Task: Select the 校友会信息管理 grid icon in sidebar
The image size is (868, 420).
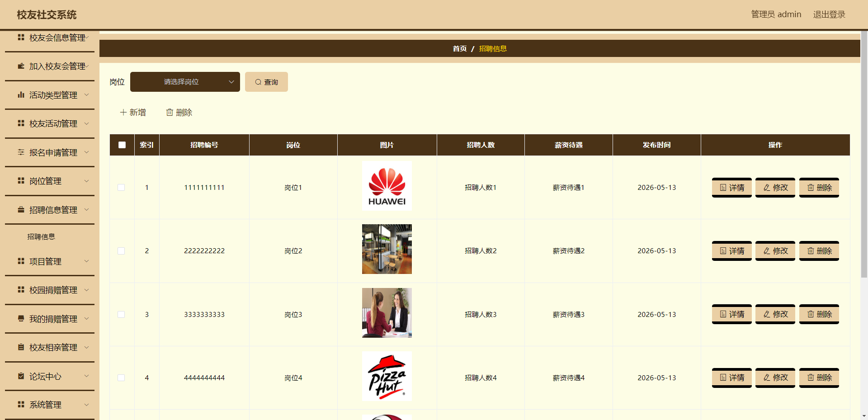Action: point(21,38)
